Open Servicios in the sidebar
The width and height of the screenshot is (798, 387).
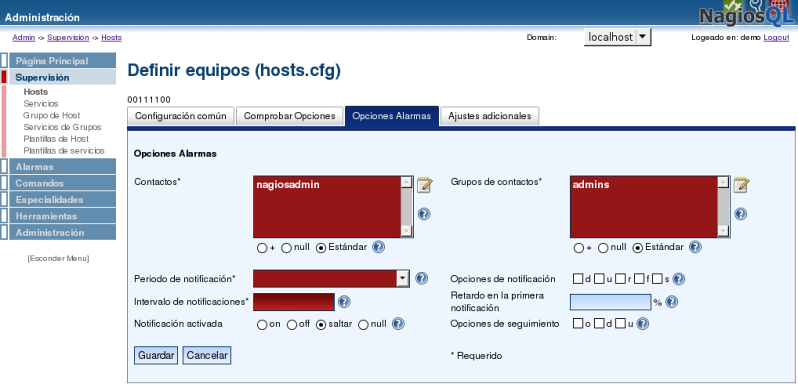pos(41,103)
